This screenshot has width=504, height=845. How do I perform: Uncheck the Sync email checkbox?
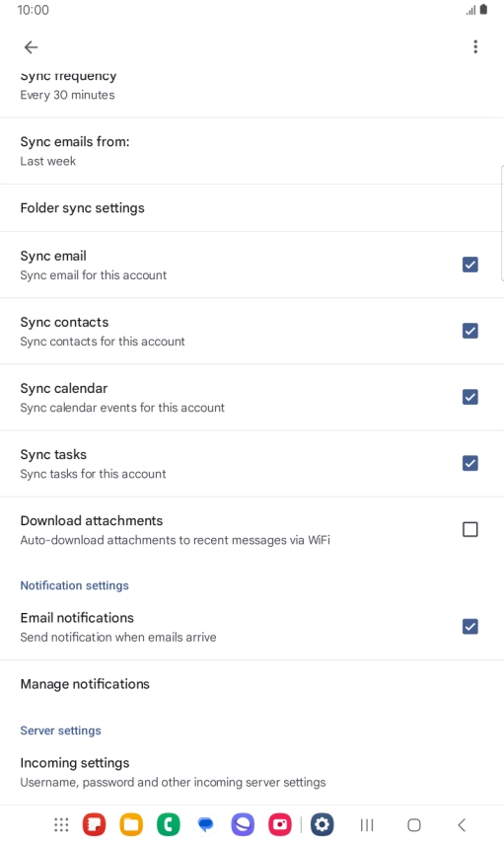point(470,265)
